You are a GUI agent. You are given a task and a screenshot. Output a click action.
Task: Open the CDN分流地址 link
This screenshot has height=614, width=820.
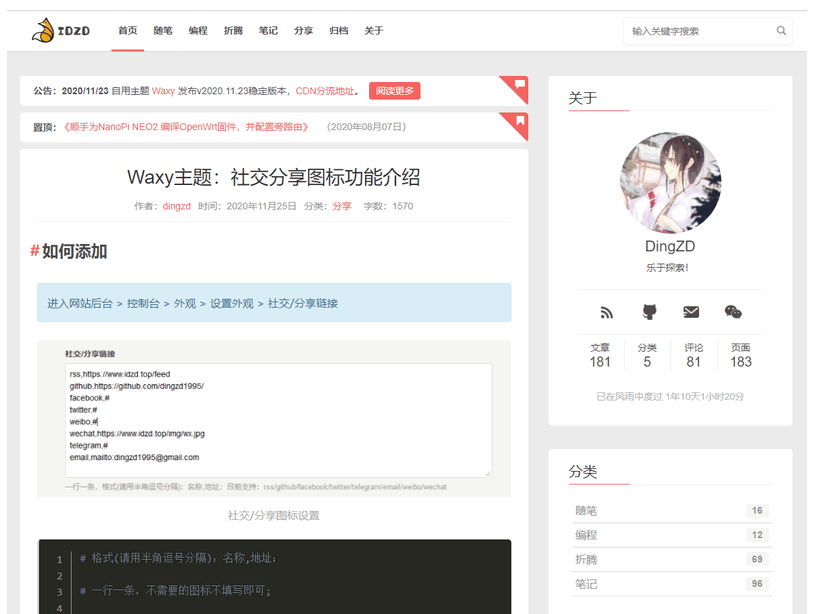325,91
